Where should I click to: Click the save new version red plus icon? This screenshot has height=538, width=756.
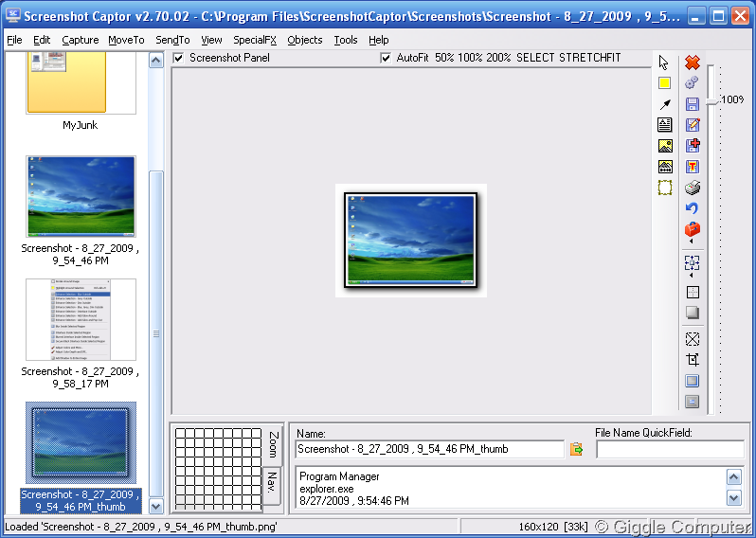(x=693, y=146)
